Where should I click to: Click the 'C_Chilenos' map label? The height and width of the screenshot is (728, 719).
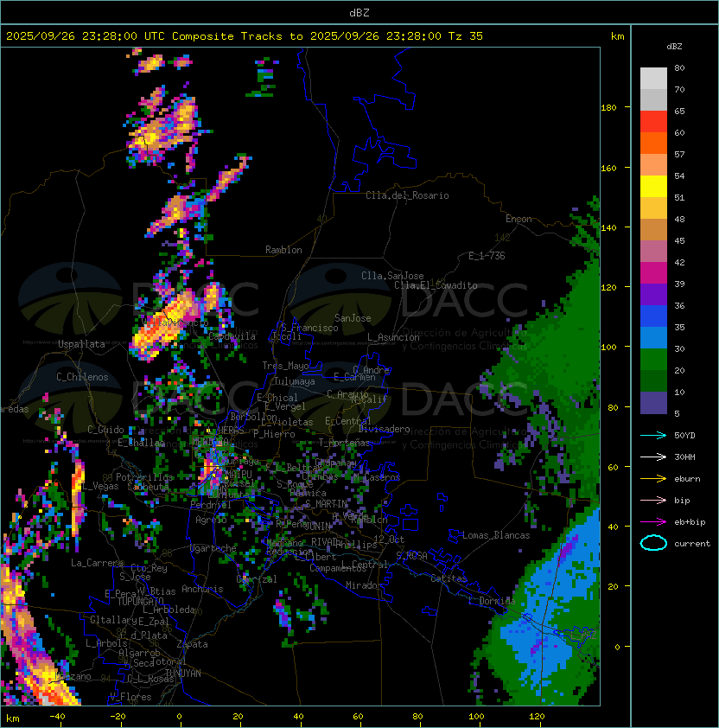82,377
